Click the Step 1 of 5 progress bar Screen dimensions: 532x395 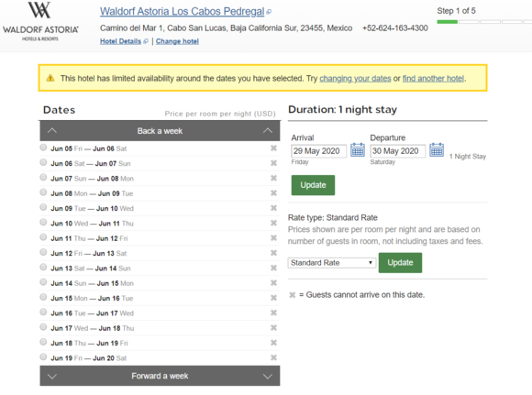tap(484, 22)
